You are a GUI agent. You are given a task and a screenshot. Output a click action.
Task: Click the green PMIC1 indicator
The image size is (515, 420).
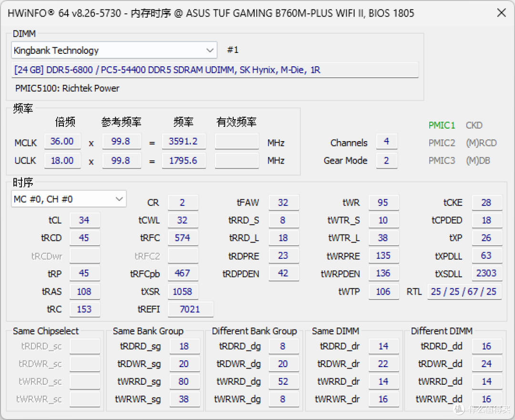[x=442, y=125]
